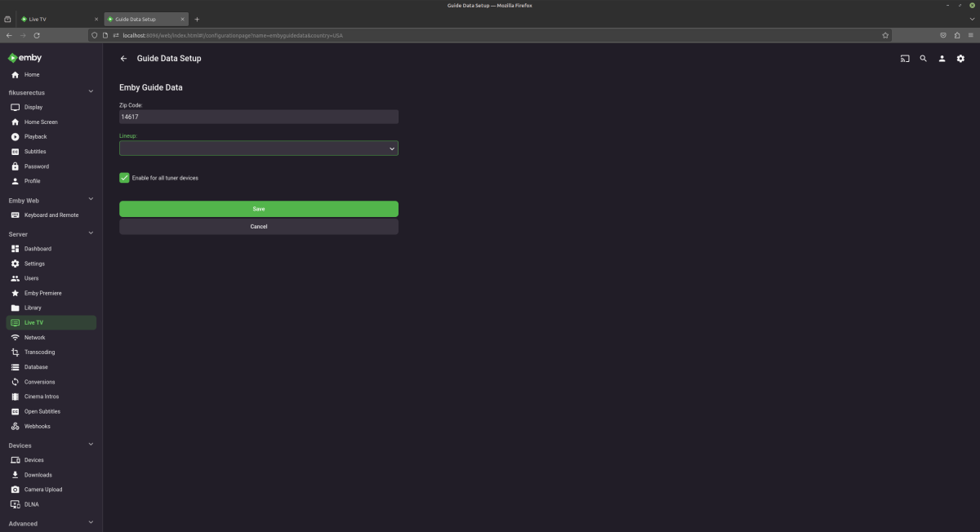Open the Lineup dropdown
Viewport: 980px width, 532px height.
(258, 148)
